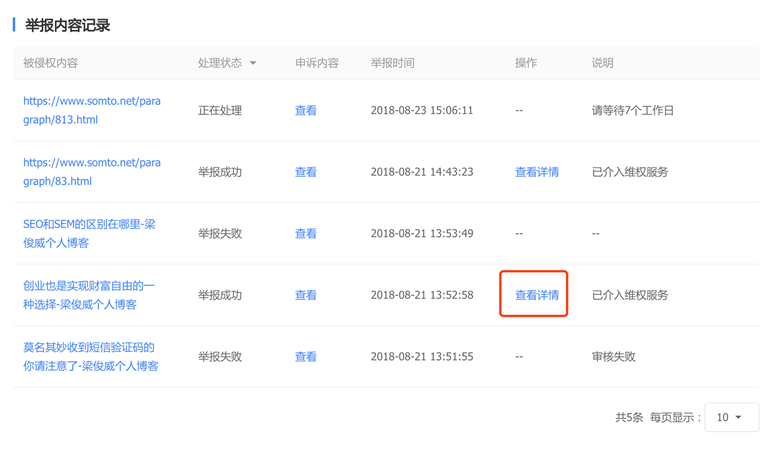The image size is (770, 459).
Task: Click 查看详情 for the paragraph/83.html row
Action: click(x=536, y=172)
